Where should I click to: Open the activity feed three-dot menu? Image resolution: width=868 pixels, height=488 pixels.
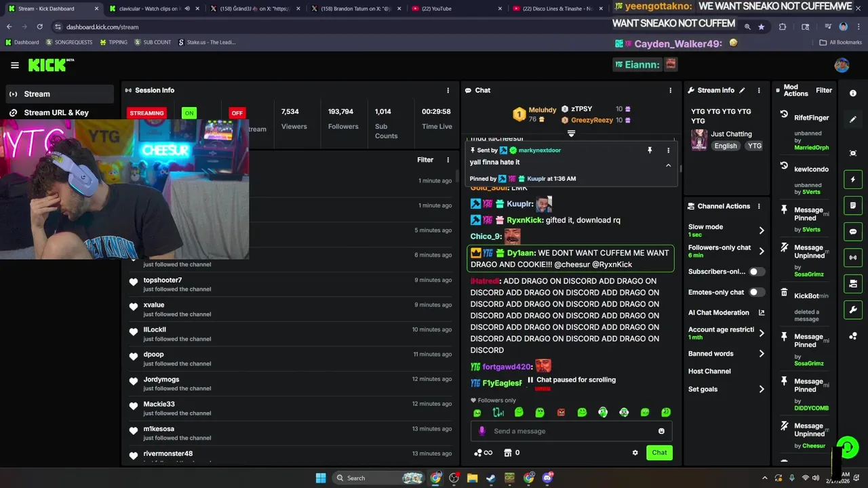(x=448, y=160)
